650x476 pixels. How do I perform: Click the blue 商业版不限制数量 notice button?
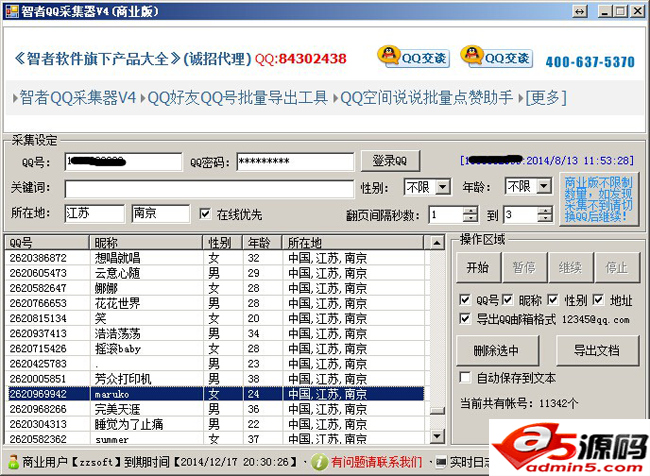pyautogui.click(x=599, y=199)
